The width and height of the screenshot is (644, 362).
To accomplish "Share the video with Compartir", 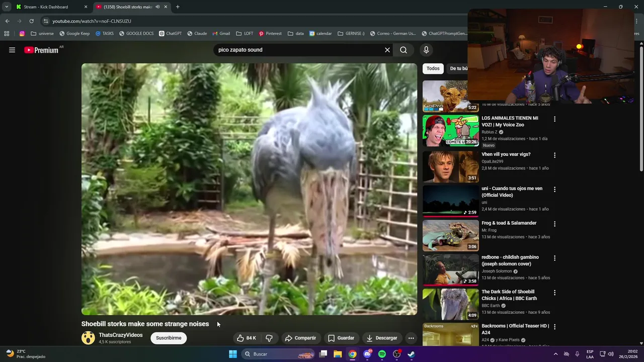I will [x=300, y=338].
